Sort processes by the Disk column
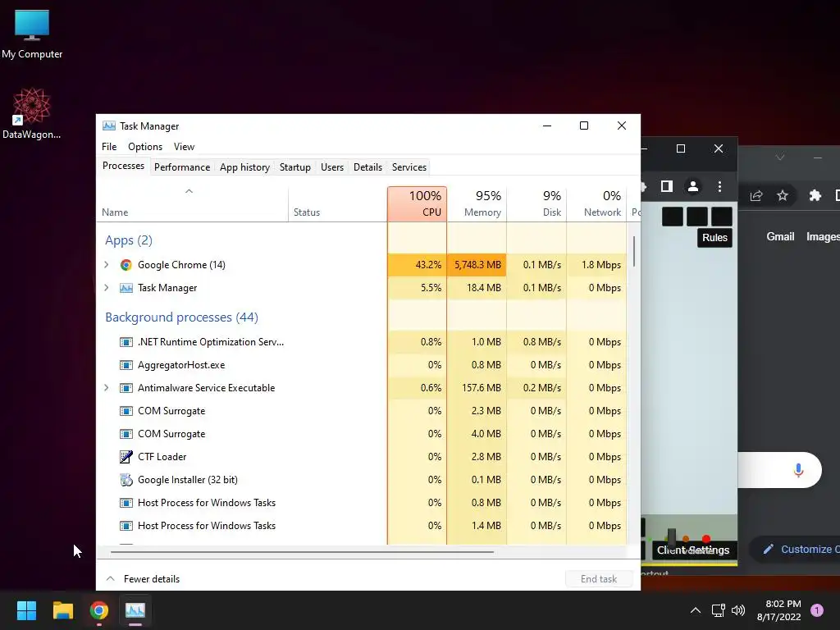Screen dimensions: 840x630 [x=536, y=203]
